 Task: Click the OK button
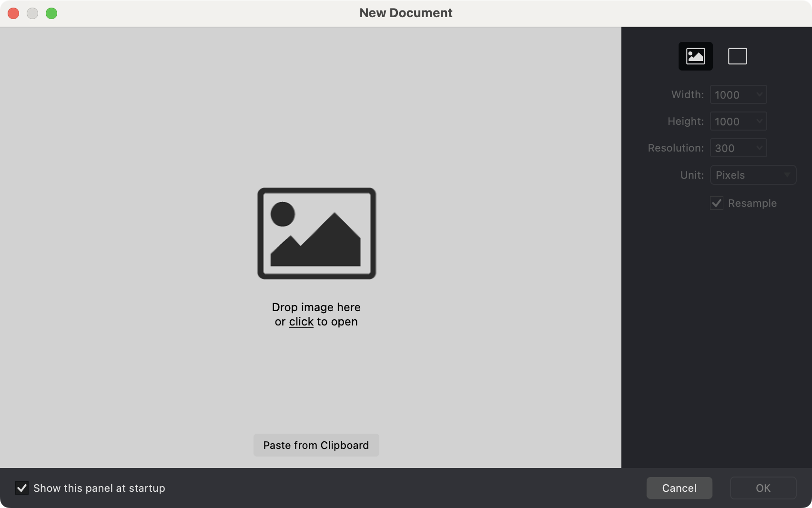coord(763,488)
